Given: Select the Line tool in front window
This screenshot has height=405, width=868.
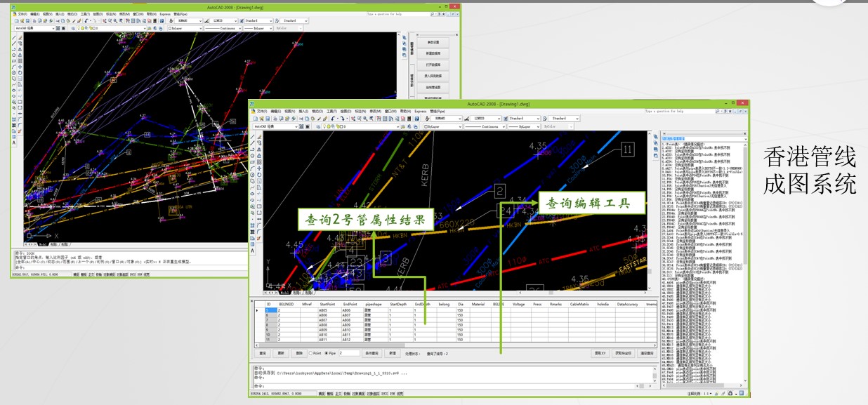Looking at the screenshot, I should point(253,136).
